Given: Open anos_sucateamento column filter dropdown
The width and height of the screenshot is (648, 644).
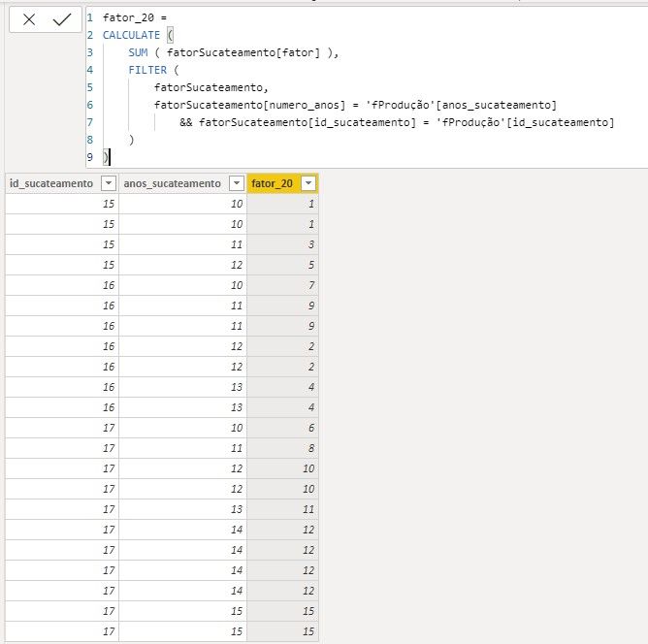Looking at the screenshot, I should 237,183.
